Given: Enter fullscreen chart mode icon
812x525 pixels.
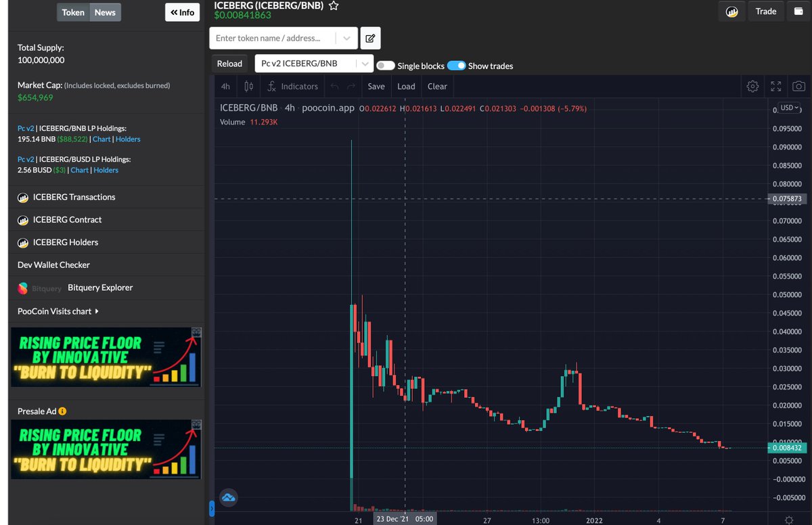Looking at the screenshot, I should tap(776, 86).
